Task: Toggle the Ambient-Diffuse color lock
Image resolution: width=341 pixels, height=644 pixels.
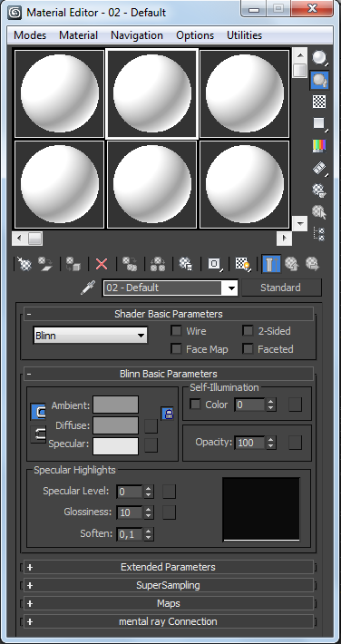Action: [38, 412]
